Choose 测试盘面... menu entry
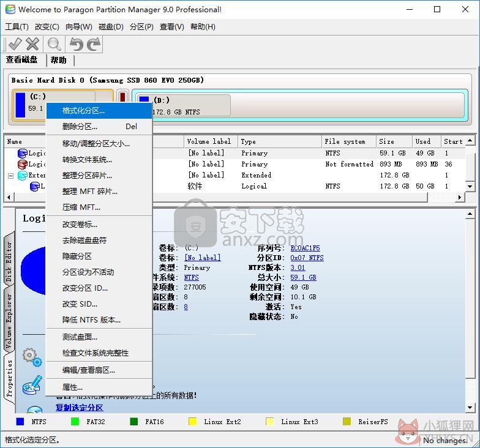480x448 pixels. 99,337
